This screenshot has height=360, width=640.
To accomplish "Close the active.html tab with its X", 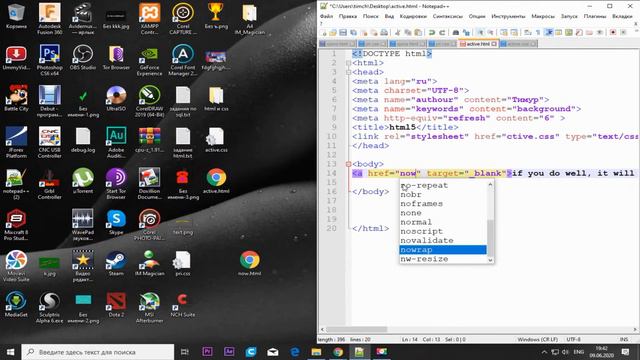I will pos(494,44).
